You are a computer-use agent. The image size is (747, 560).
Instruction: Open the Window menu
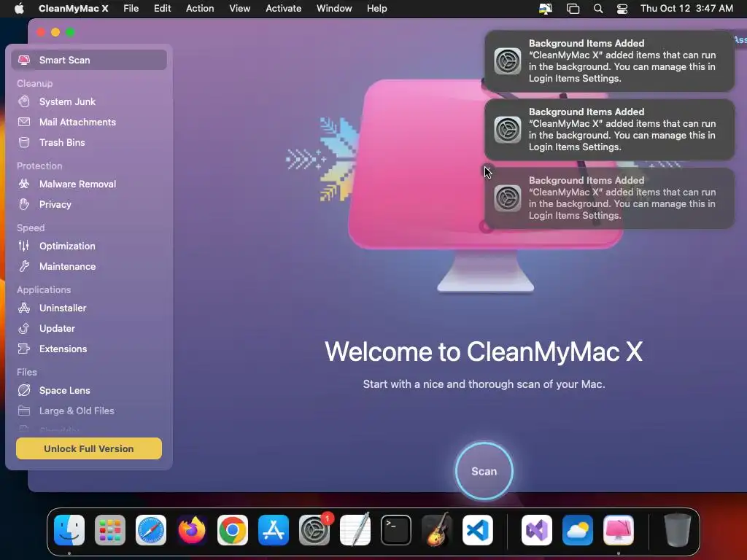coord(334,9)
